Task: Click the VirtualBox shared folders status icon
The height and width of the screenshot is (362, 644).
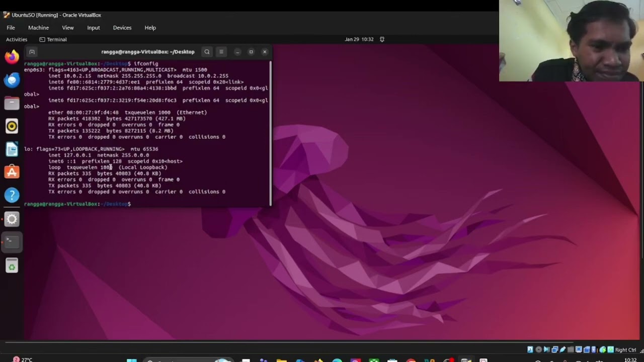Action: pos(571,349)
